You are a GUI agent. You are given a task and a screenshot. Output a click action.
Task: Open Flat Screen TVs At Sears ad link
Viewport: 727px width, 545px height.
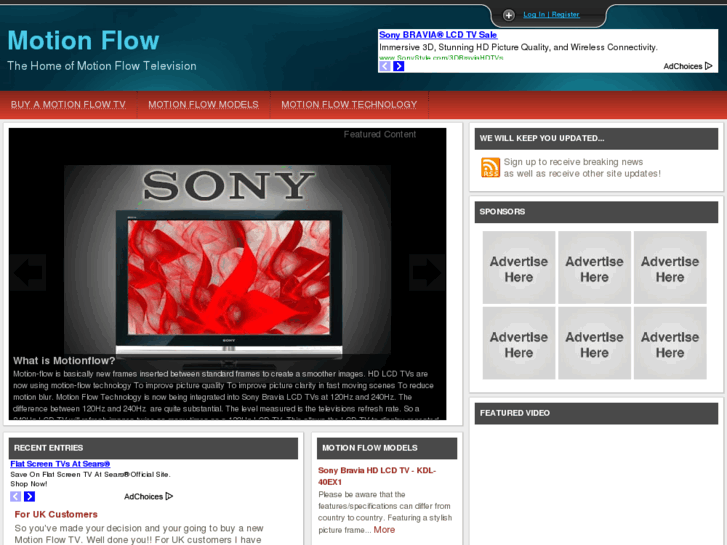[60, 464]
